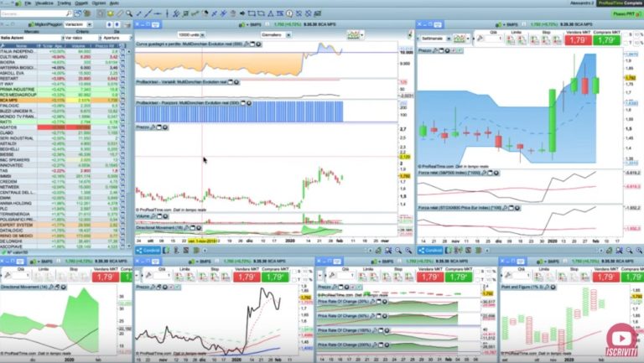Select the magnifier zoom tool in the toolbar
Viewport: 644px width, 363px height.
(129, 13)
